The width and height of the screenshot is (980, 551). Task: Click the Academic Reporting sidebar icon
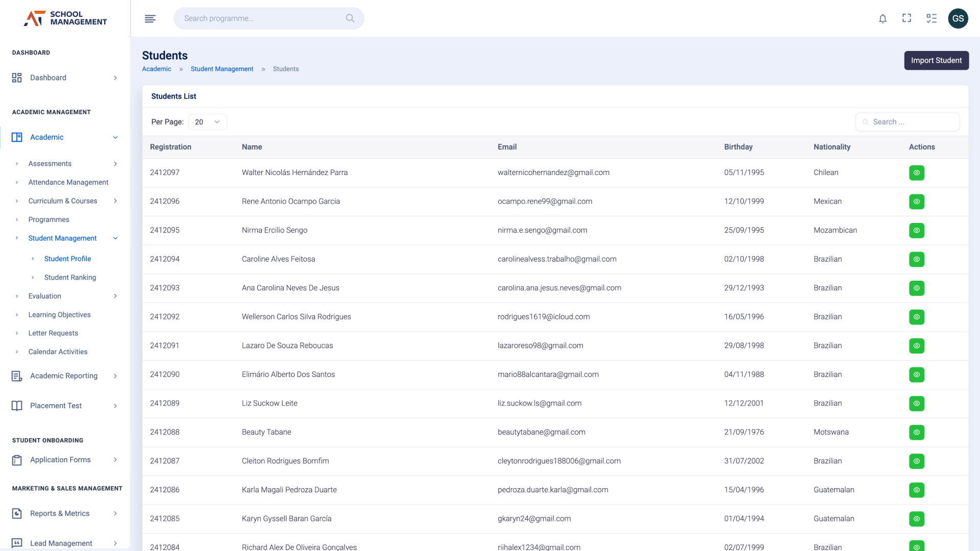tap(17, 376)
